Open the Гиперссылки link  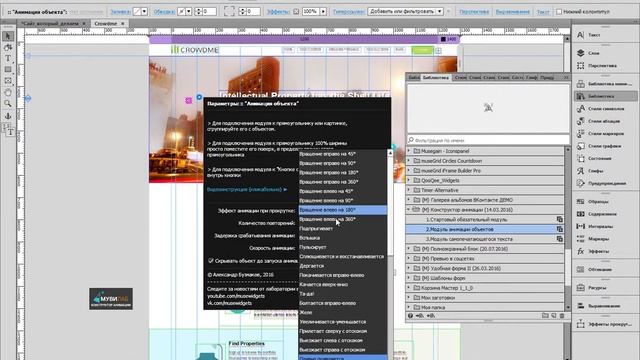point(348,12)
